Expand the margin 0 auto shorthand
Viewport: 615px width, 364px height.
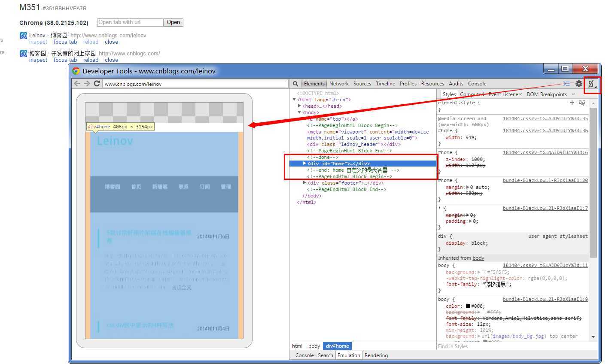point(468,187)
